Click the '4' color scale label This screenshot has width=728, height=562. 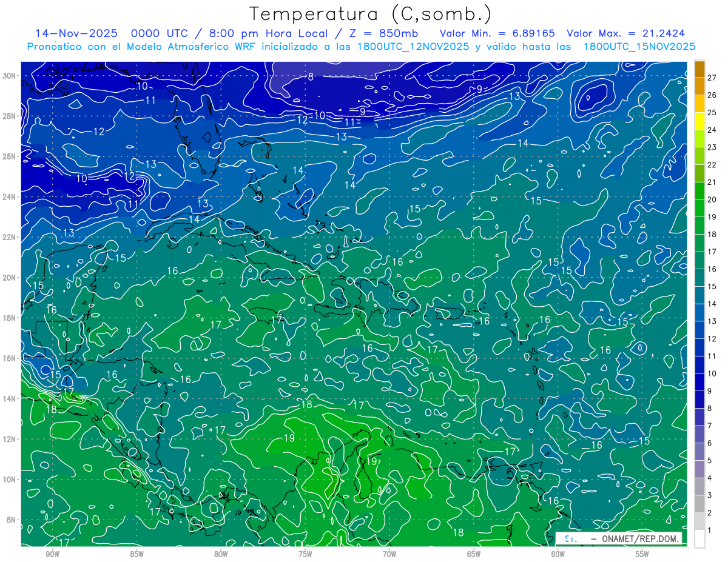pyautogui.click(x=710, y=478)
